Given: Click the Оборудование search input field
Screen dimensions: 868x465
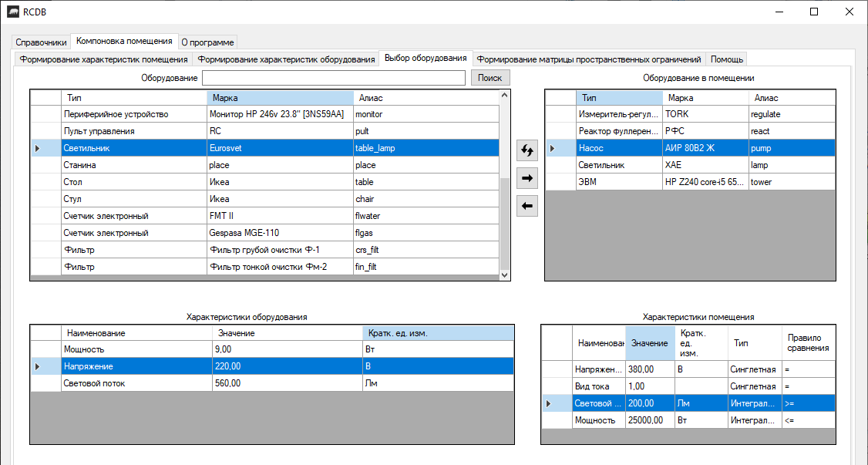Looking at the screenshot, I should pyautogui.click(x=333, y=78).
